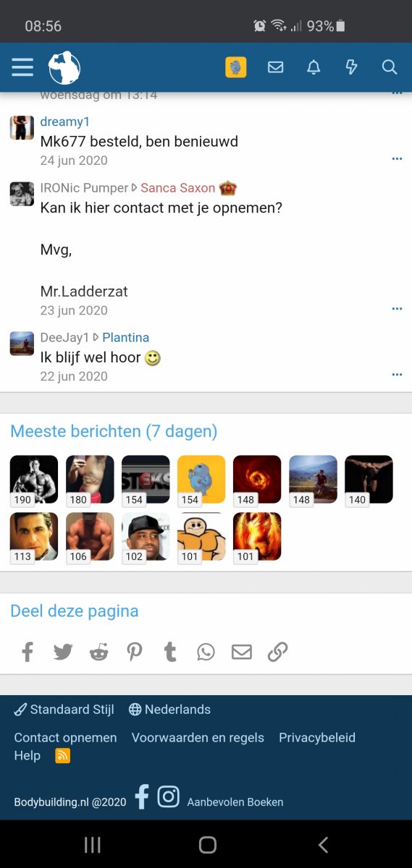The height and width of the screenshot is (868, 412).
Task: Open options dots for IRONic Pumper's post
Action: (397, 309)
